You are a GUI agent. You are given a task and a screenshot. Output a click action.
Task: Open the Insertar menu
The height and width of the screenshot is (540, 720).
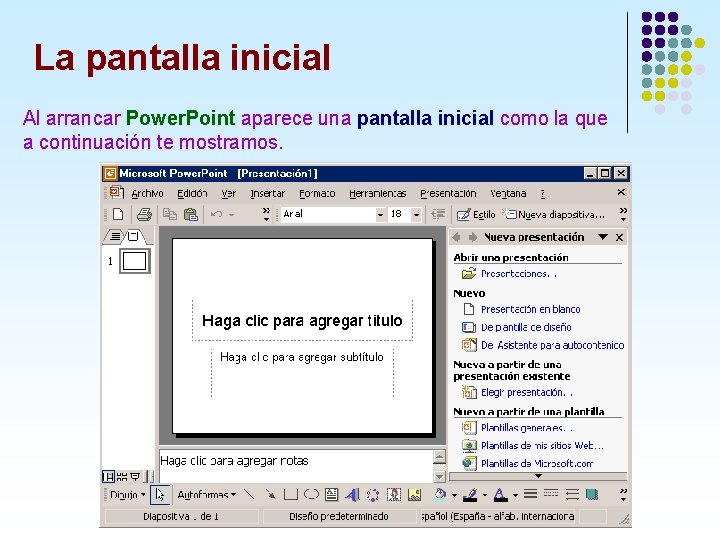tap(267, 194)
